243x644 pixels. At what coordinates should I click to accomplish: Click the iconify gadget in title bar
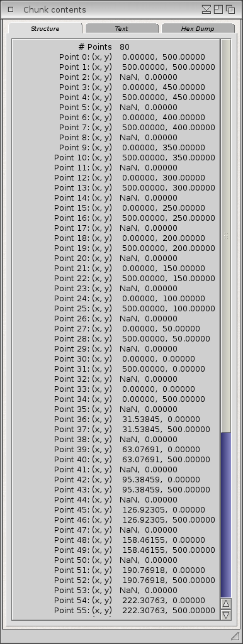pyautogui.click(x=206, y=9)
